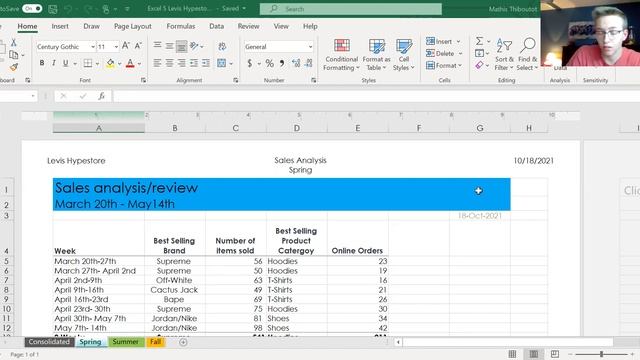
Task: Click the Insert Function fx icon
Action: 101,96
